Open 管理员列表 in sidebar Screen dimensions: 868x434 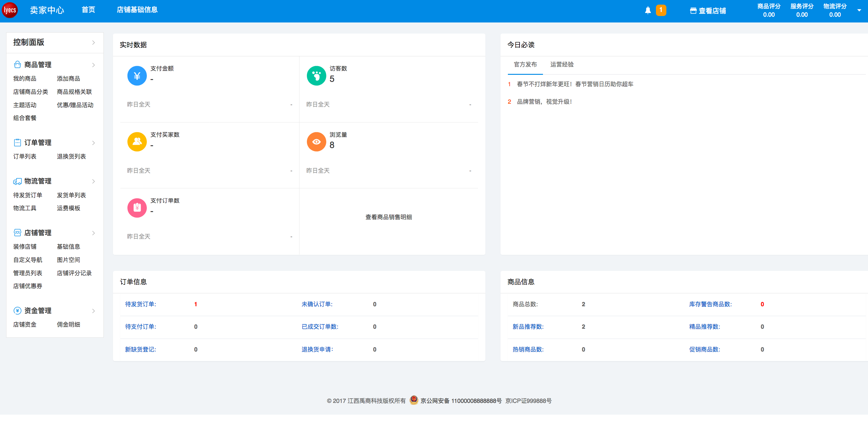(x=28, y=273)
